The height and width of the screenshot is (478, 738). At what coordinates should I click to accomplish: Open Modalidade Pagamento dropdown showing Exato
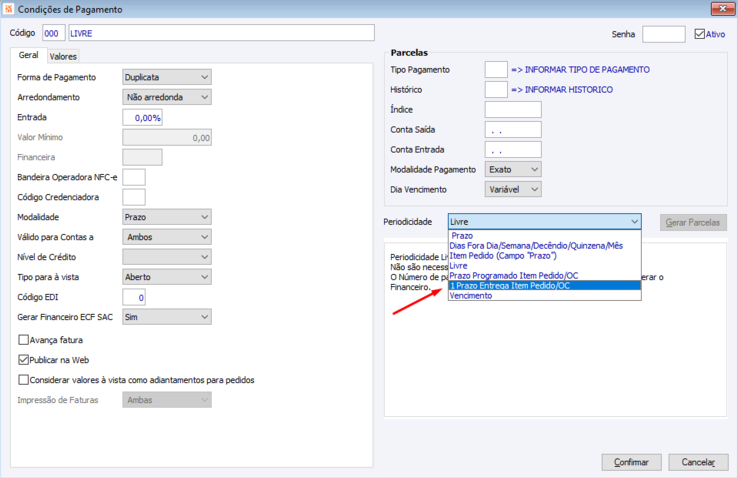point(513,169)
